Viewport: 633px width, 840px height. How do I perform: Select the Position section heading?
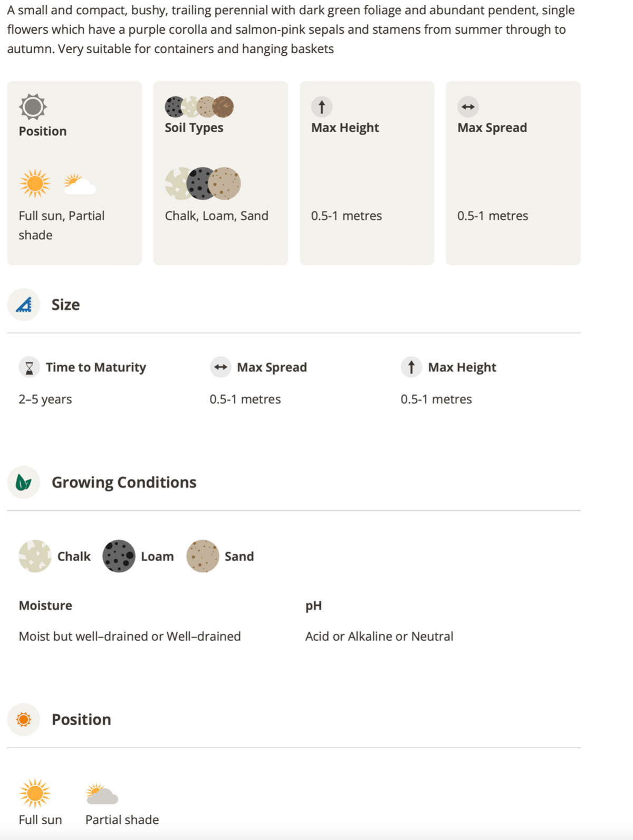(81, 719)
